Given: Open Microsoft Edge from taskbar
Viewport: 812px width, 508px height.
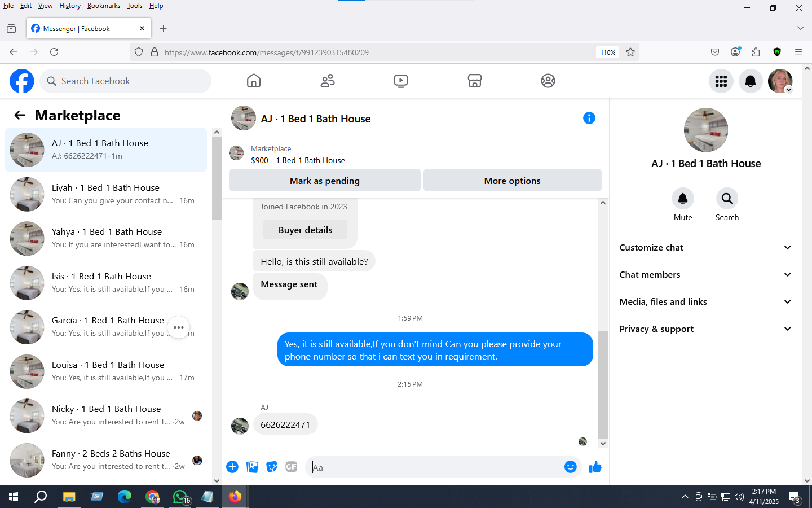Looking at the screenshot, I should click(125, 497).
